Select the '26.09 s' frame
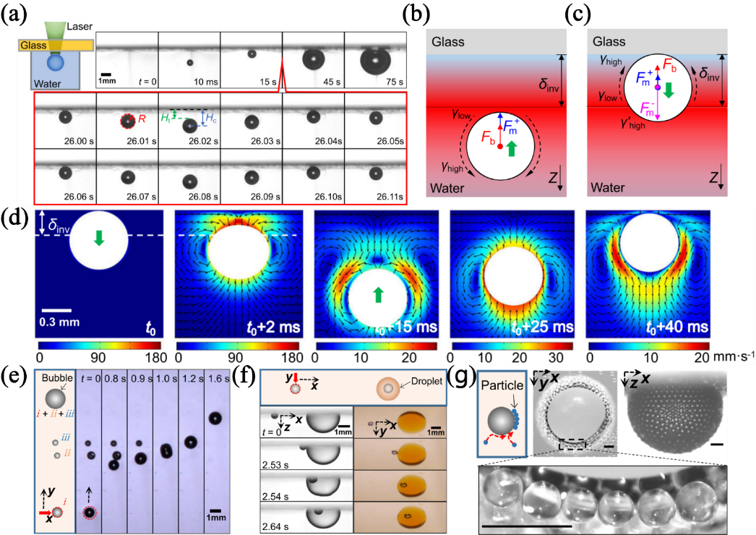This screenshot has width=756, height=535. (x=252, y=176)
